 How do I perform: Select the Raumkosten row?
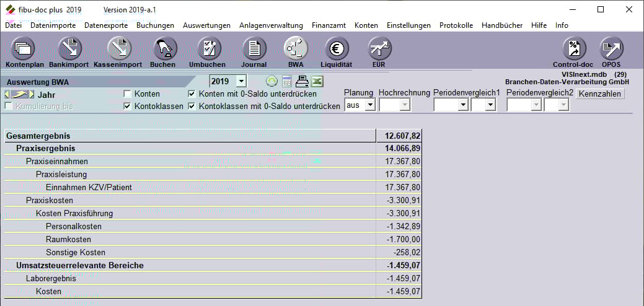click(213, 239)
